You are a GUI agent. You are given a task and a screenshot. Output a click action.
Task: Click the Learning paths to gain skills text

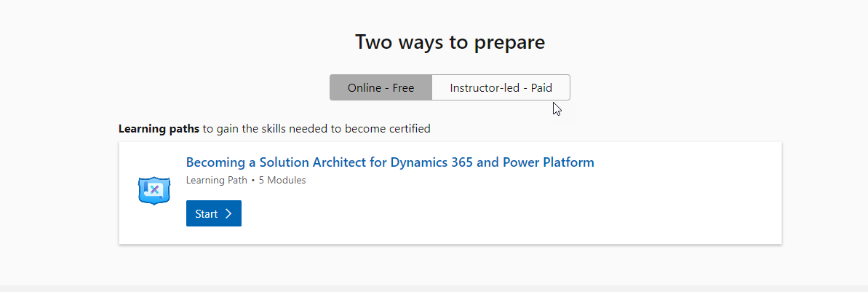click(274, 129)
